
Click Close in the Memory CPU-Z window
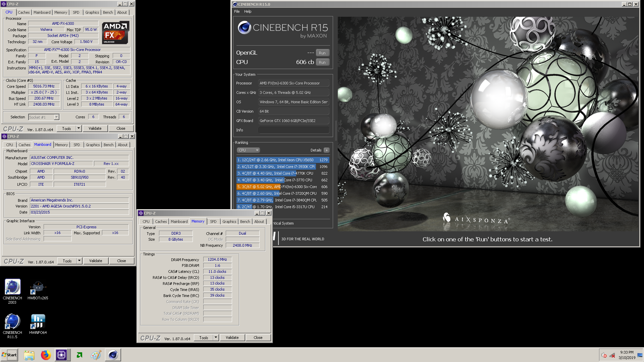click(258, 338)
